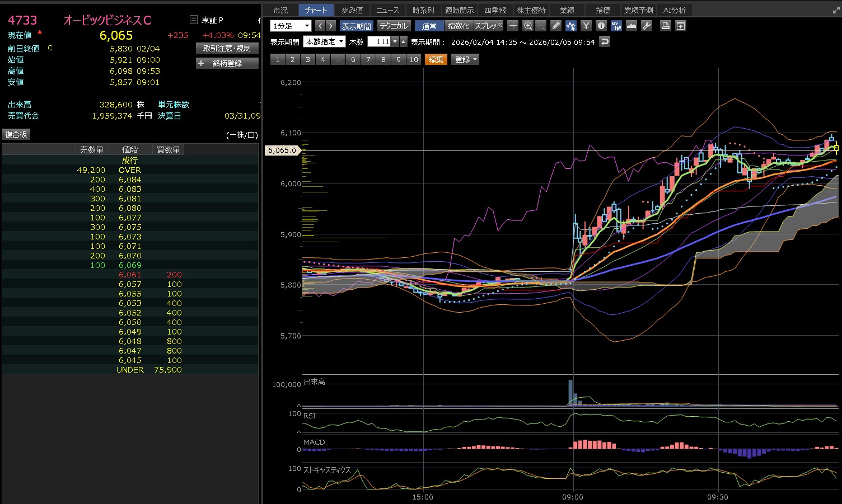
Task: Click the 本数 input field showing 111
Action: [379, 42]
